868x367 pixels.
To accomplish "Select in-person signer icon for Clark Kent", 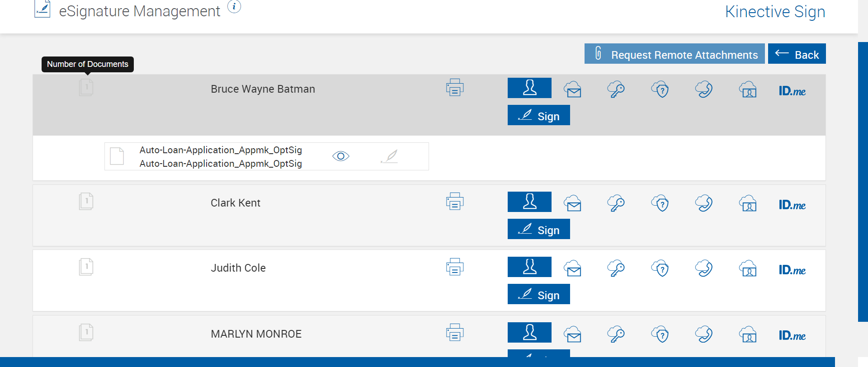I will point(529,202).
